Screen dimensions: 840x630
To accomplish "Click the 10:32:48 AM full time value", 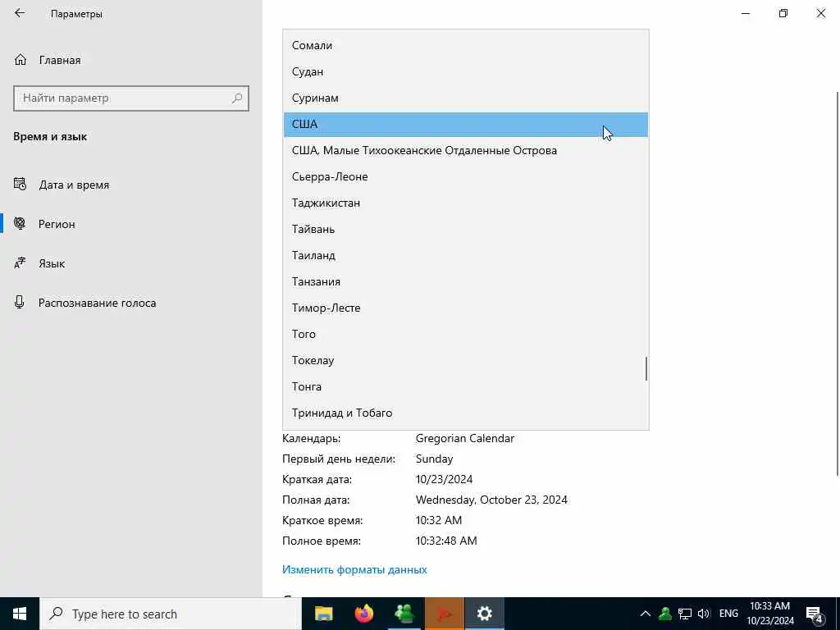I will (x=445, y=541).
